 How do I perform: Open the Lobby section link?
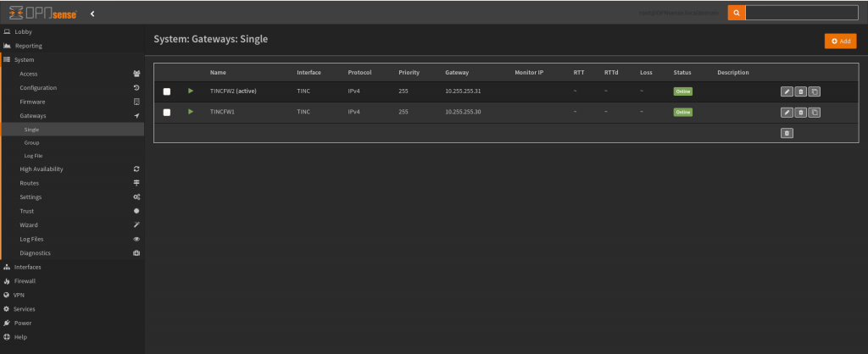23,31
